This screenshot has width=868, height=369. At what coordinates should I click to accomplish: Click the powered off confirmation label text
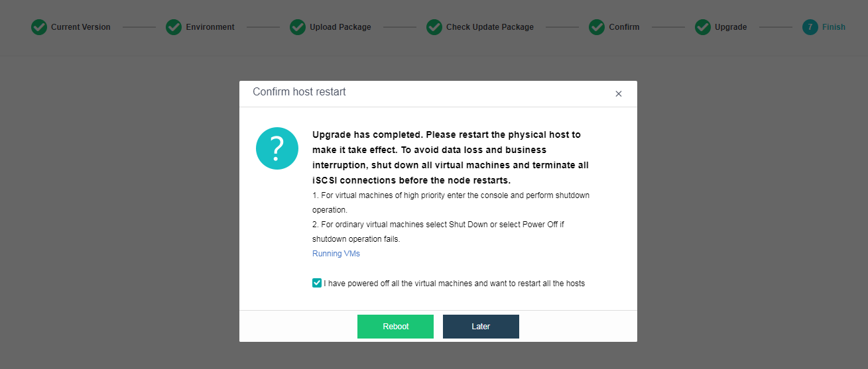tap(454, 284)
